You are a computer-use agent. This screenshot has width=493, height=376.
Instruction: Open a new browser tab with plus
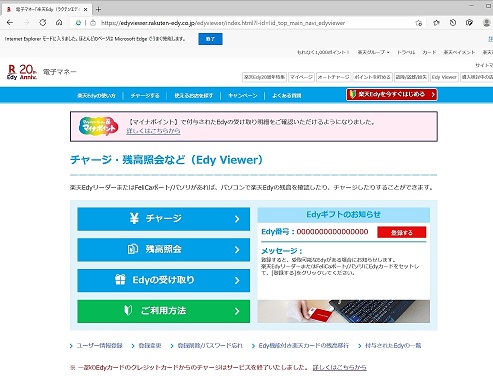(x=98, y=9)
